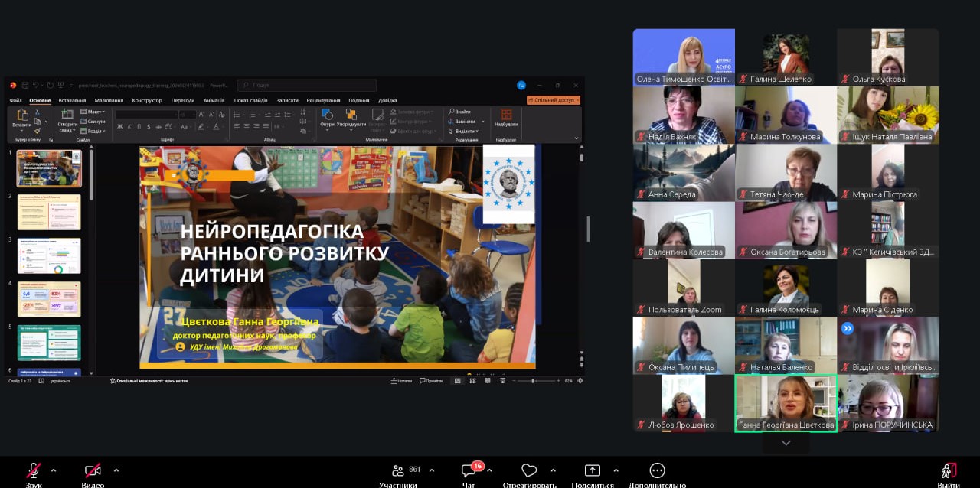Select slide 3 thumbnail in slide panel
Image resolution: width=980 pixels, height=488 pixels.
tap(49, 255)
